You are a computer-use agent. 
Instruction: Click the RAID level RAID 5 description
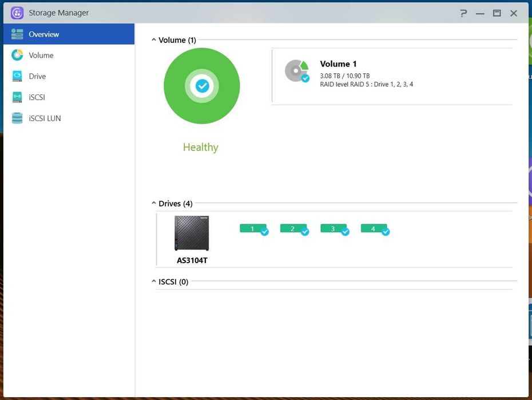367,84
